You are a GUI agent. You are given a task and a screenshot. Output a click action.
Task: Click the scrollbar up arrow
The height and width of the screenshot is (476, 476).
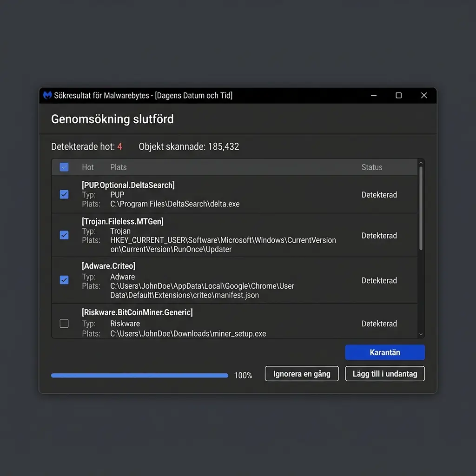[x=421, y=163]
